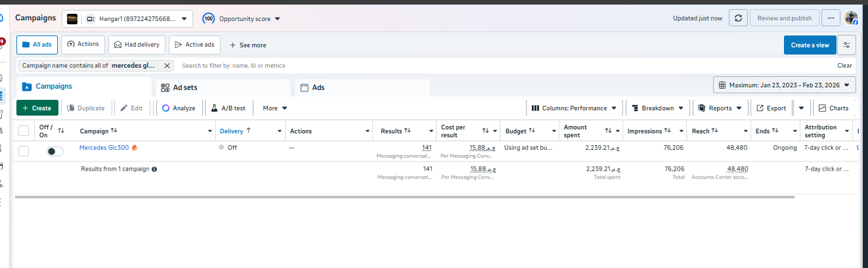Open the three-dots more options menu
This screenshot has width=868, height=268.
tap(831, 18)
